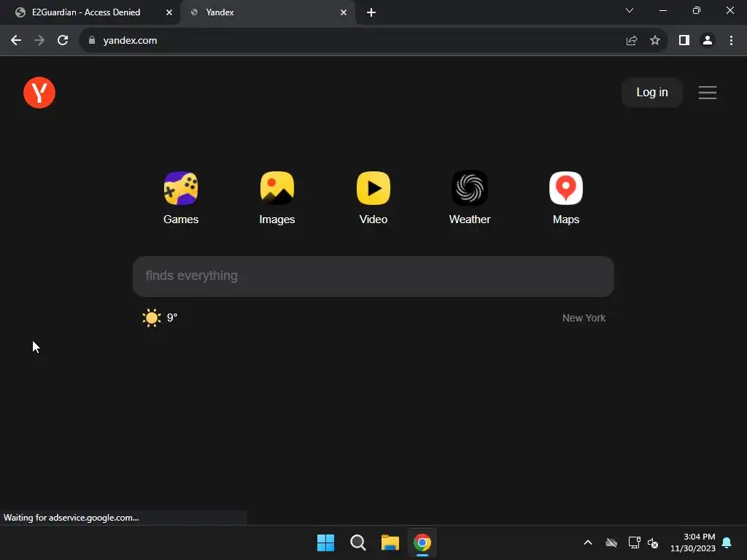The image size is (747, 560).
Task: Bookmark this page with the star
Action: pyautogui.click(x=655, y=41)
